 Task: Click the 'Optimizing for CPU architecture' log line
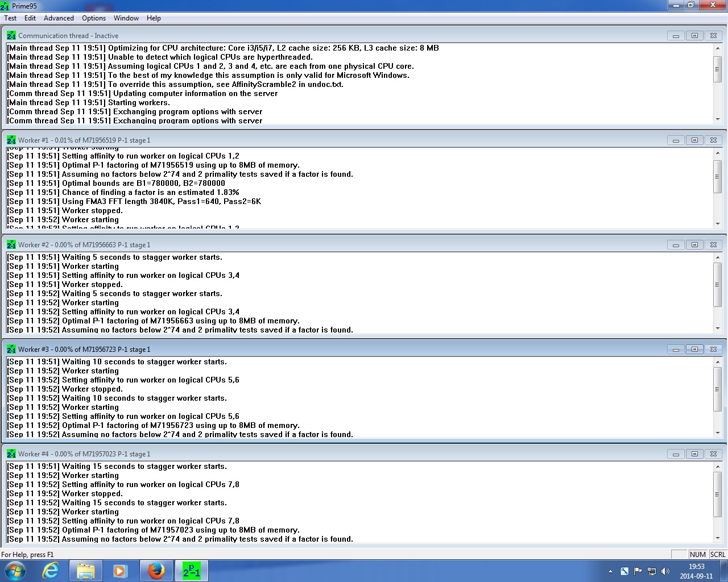point(223,48)
